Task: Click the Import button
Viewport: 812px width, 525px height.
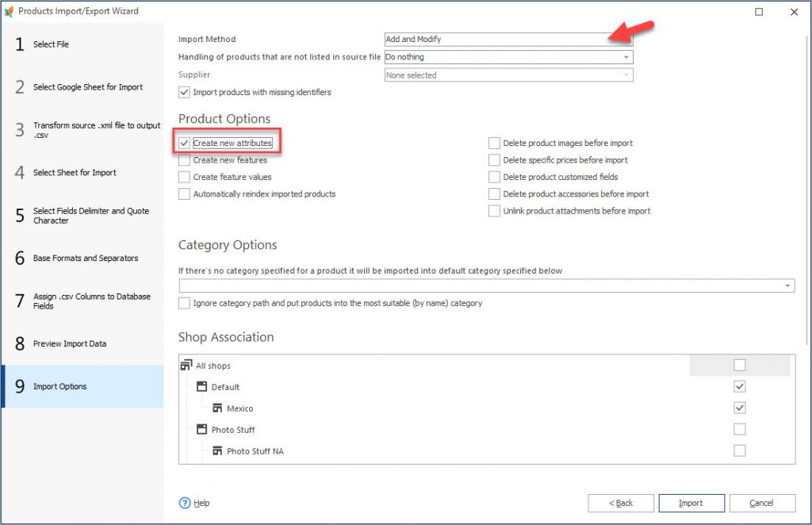Action: pos(691,503)
